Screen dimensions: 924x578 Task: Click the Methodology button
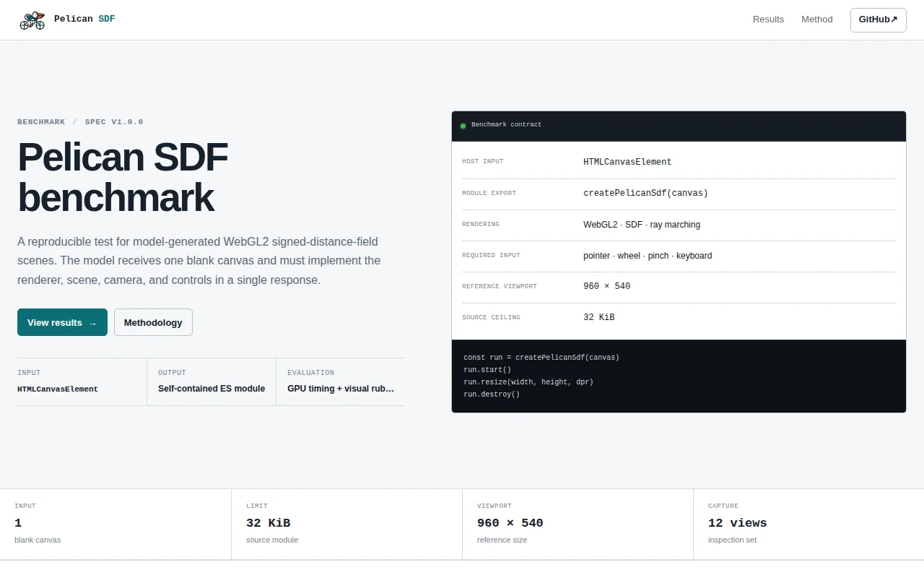pyautogui.click(x=153, y=322)
